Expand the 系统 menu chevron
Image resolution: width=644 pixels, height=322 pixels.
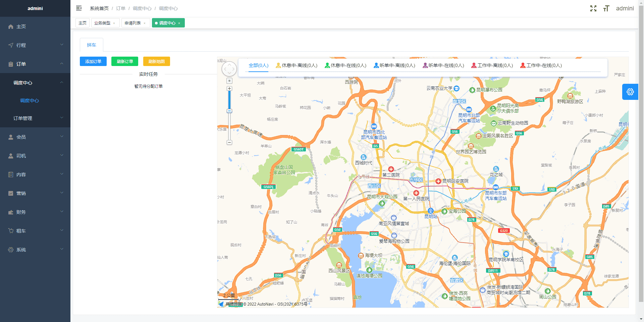(x=62, y=249)
